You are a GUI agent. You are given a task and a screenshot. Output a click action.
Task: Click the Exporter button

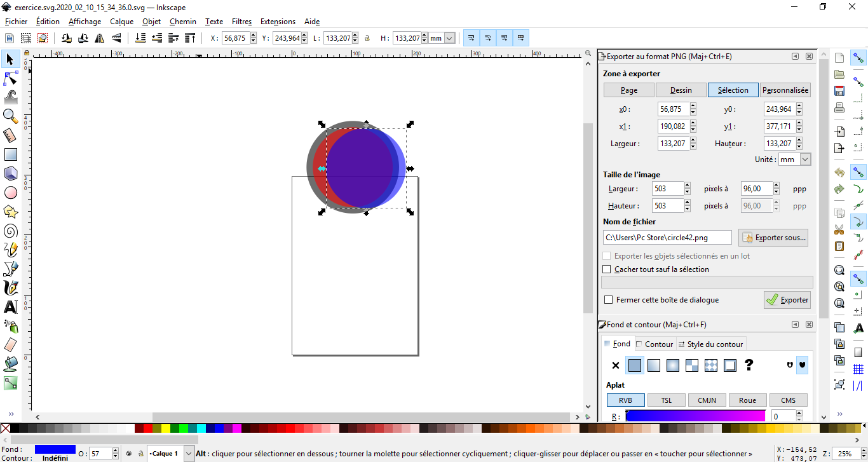tap(787, 300)
